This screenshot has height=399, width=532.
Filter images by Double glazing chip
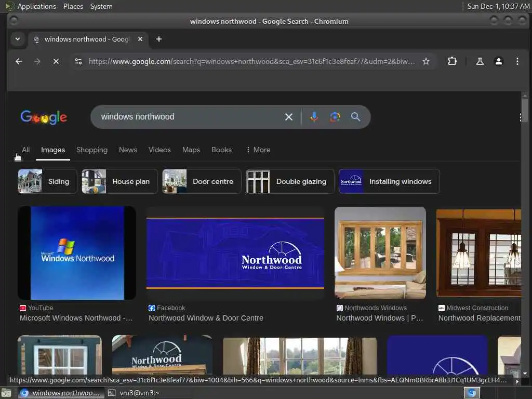[x=290, y=181]
